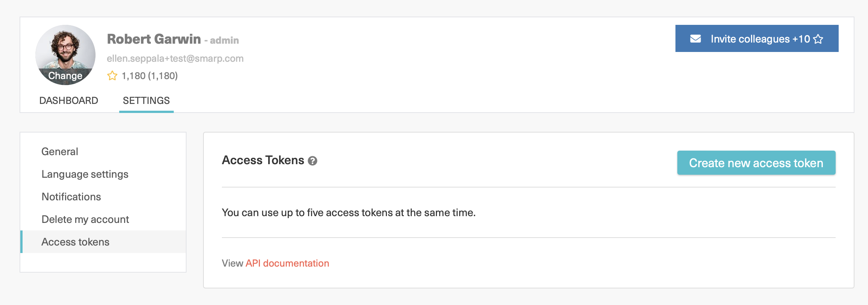Screen dimensions: 868x305
Task: Create new access token
Action: pyautogui.click(x=756, y=163)
